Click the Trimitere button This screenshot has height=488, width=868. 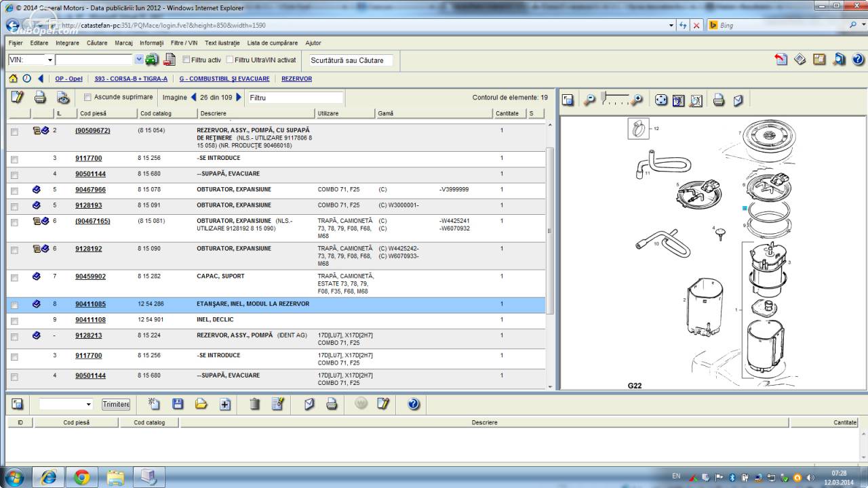(116, 405)
